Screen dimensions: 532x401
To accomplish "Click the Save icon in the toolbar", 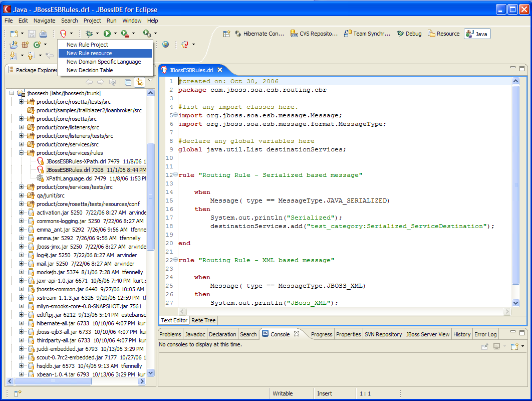I will coord(32,34).
